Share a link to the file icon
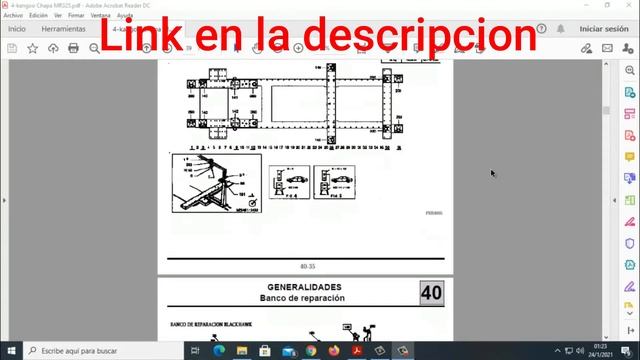The image size is (640, 360). [x=587, y=48]
